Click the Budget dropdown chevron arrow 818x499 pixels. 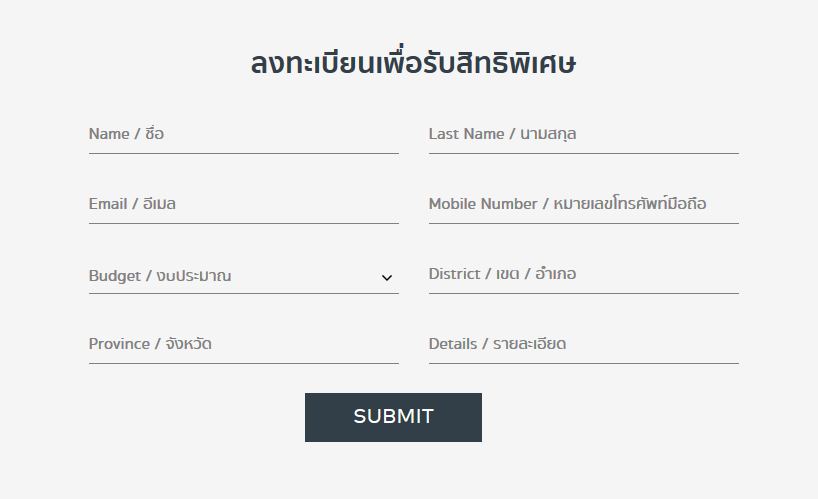387,278
